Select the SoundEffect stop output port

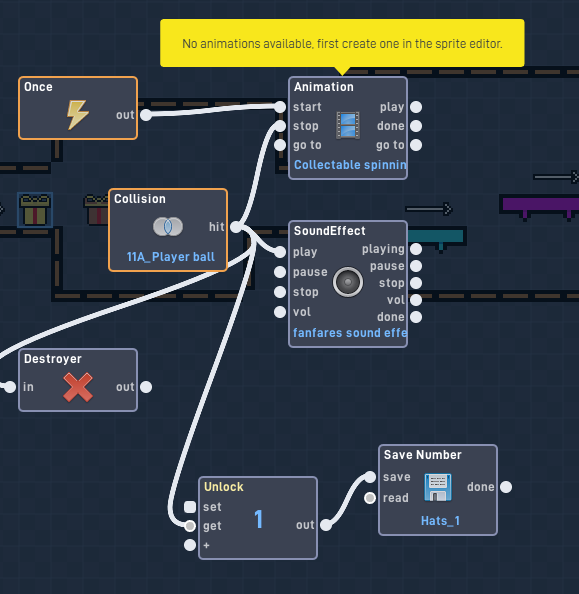point(416,283)
